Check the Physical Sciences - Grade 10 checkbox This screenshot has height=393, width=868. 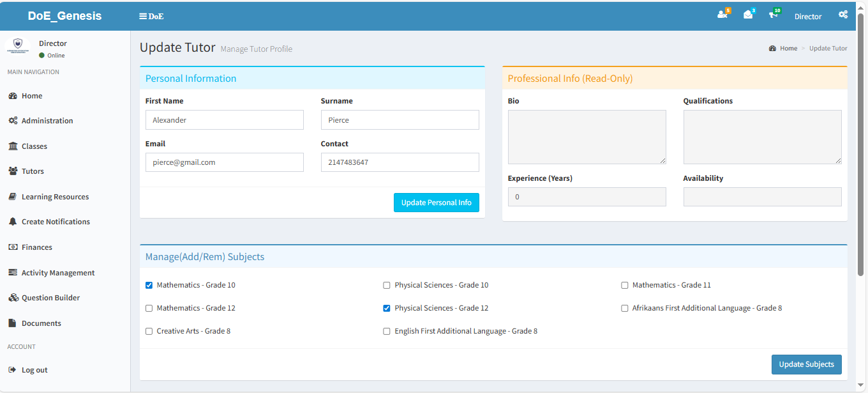pyautogui.click(x=387, y=286)
